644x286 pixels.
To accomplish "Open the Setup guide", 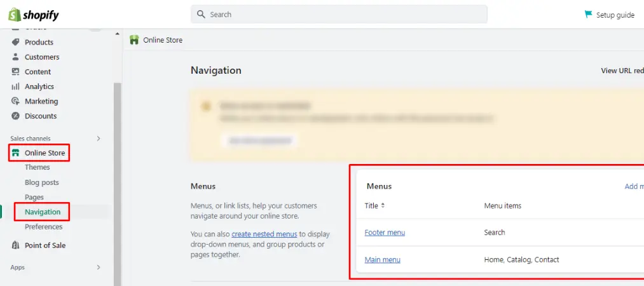I will click(x=615, y=15).
